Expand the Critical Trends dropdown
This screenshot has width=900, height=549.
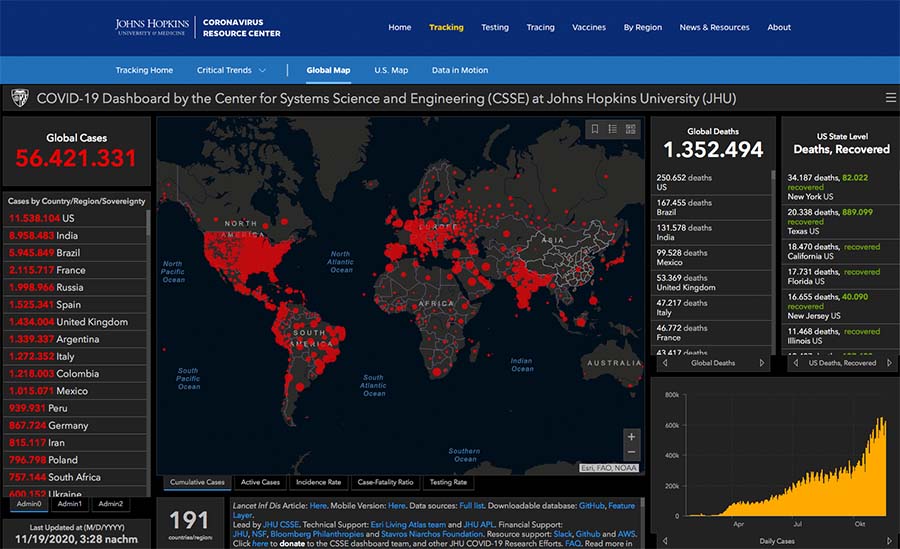click(231, 70)
